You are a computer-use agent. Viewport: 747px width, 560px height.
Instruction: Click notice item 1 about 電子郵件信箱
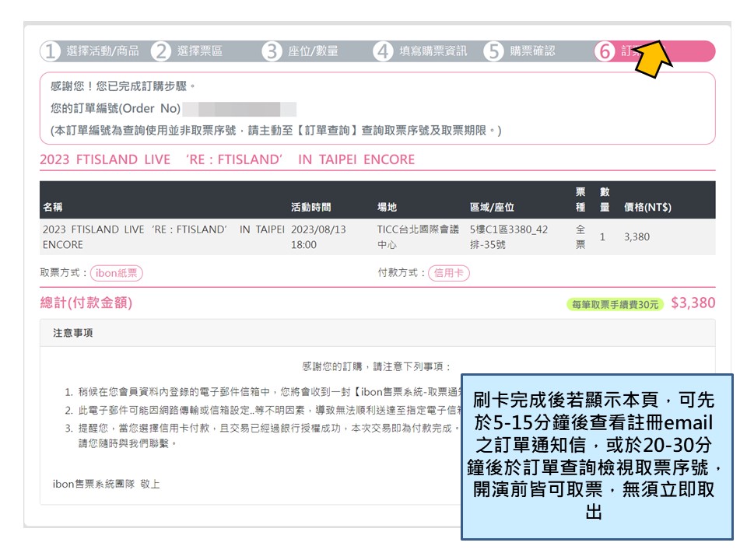(262, 392)
